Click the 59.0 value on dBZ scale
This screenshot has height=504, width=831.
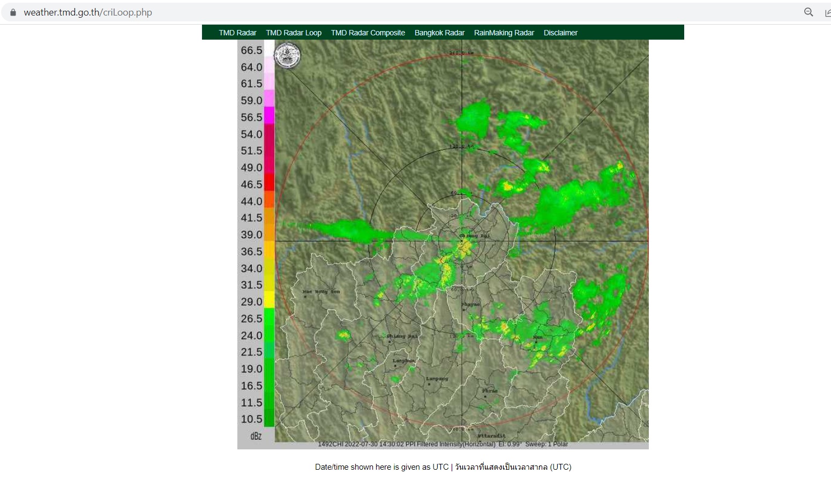click(x=251, y=101)
